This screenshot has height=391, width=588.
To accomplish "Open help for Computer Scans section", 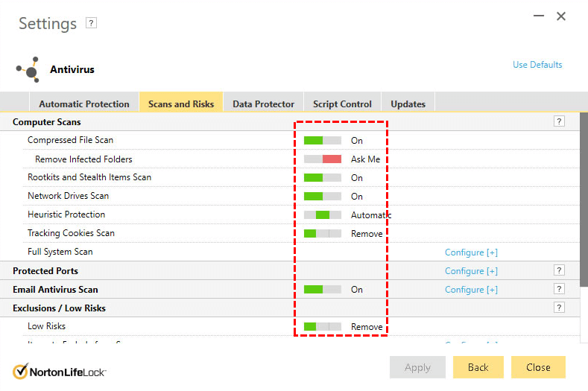I will (x=559, y=121).
